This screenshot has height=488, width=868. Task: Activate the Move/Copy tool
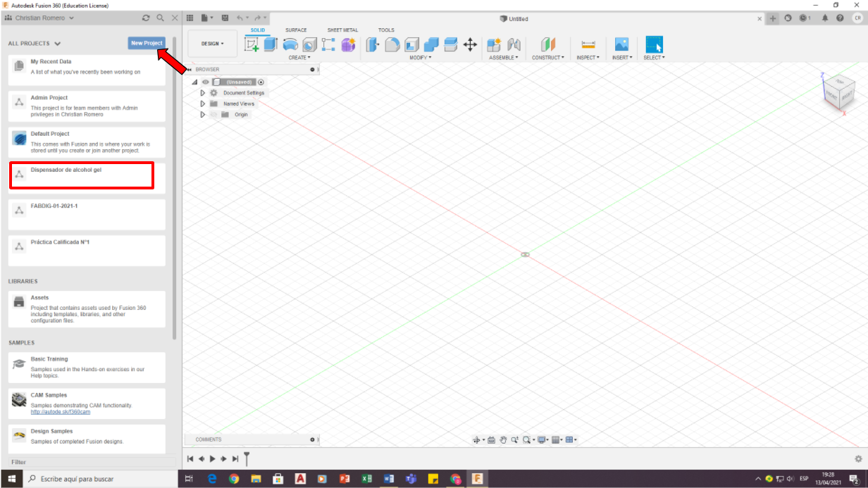point(470,44)
